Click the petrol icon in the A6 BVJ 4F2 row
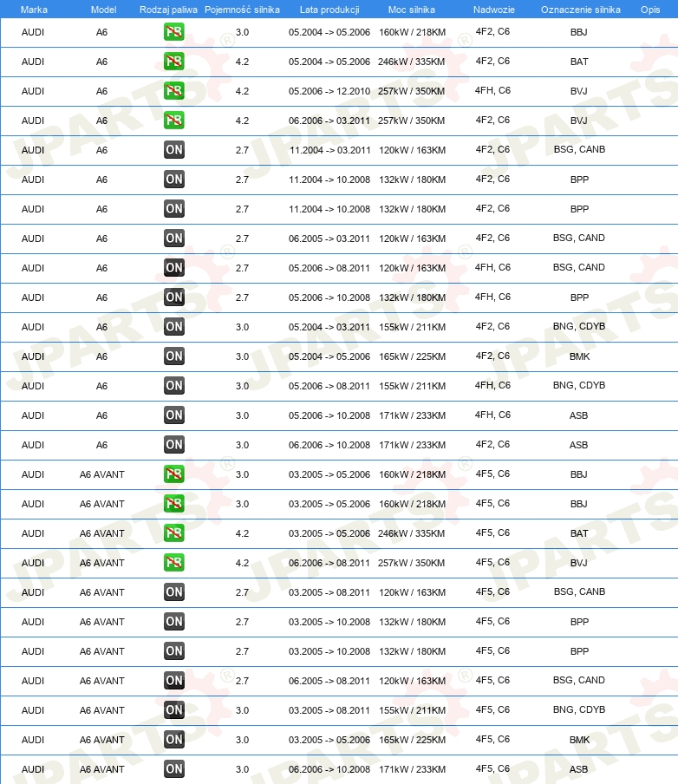 [x=174, y=121]
